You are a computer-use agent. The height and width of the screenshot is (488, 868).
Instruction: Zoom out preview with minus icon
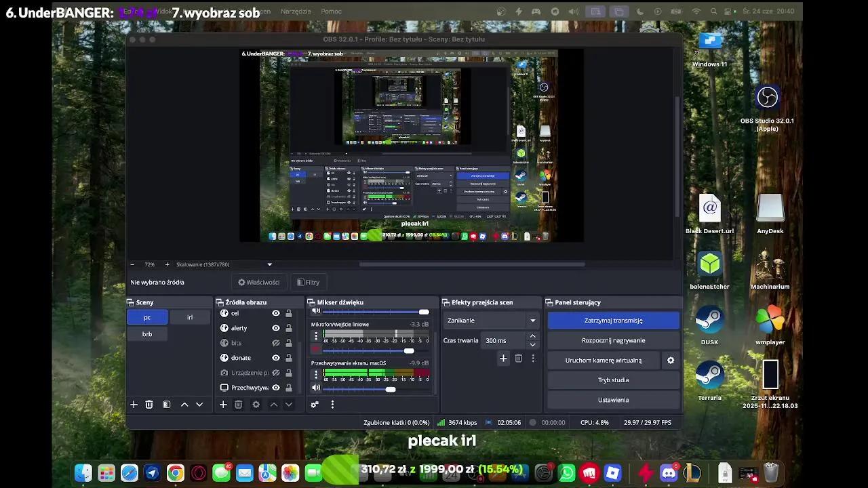[x=132, y=264]
